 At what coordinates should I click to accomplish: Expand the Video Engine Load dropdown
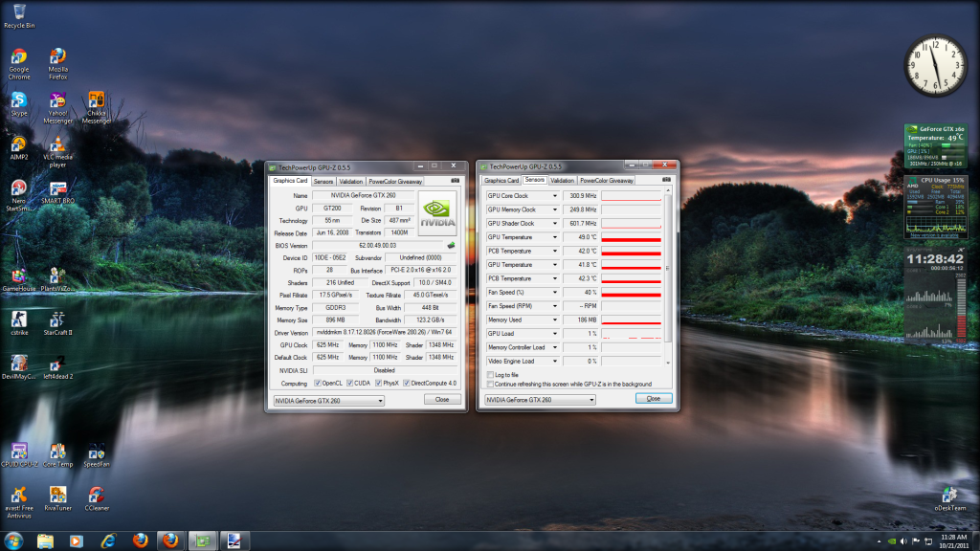point(554,361)
